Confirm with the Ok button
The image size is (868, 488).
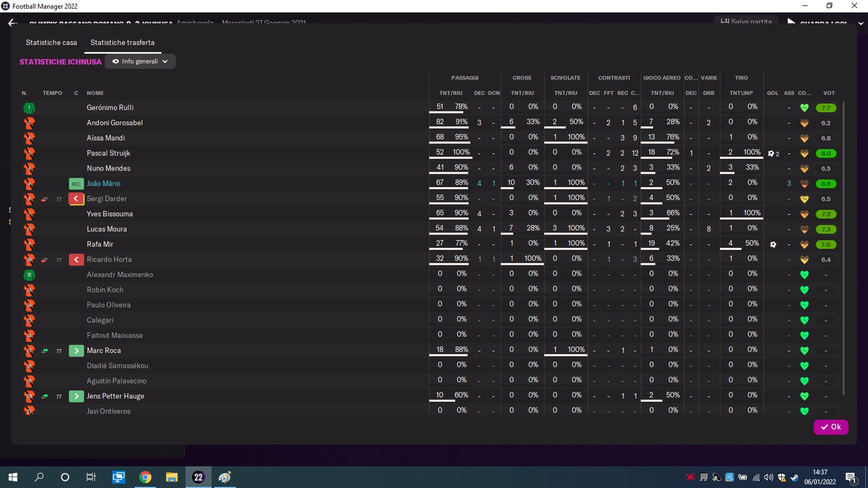pyautogui.click(x=831, y=427)
